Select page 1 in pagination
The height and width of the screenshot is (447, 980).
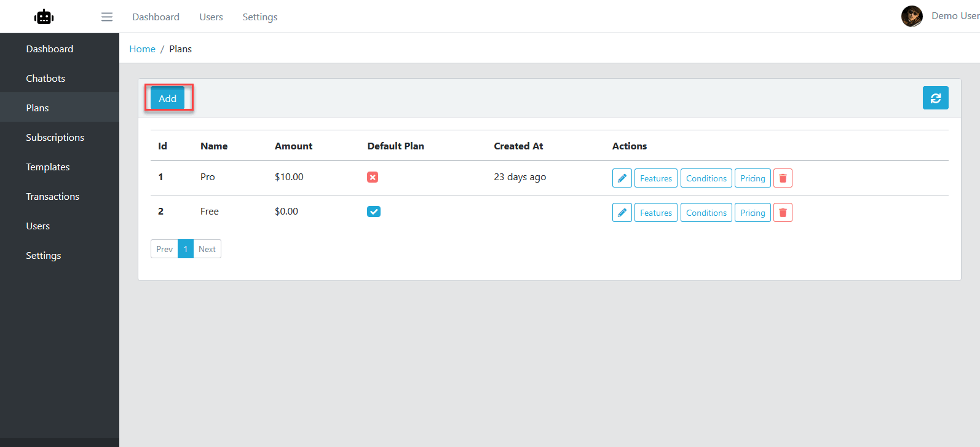coord(186,249)
